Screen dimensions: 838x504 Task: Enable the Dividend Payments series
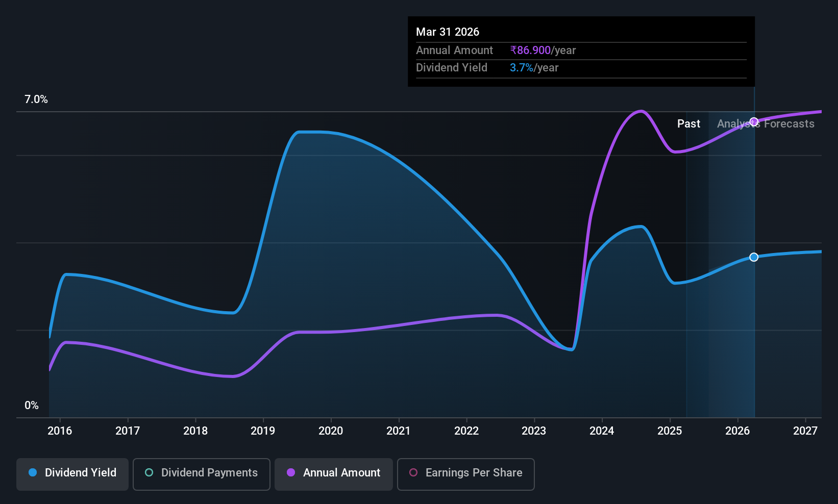[x=202, y=474]
